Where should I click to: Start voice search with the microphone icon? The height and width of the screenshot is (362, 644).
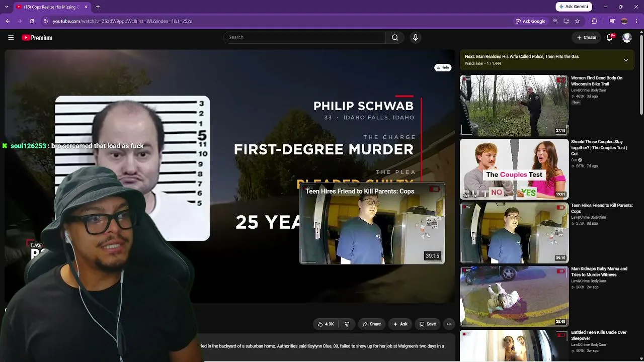click(415, 37)
